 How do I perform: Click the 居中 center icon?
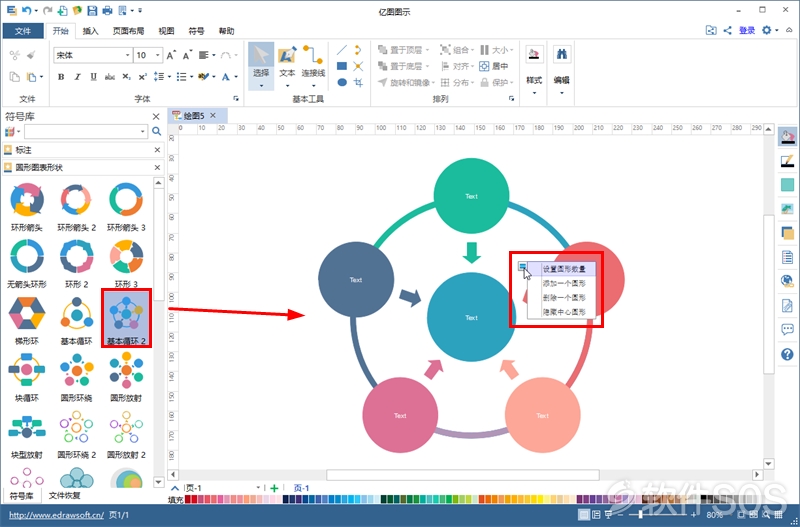pos(493,66)
